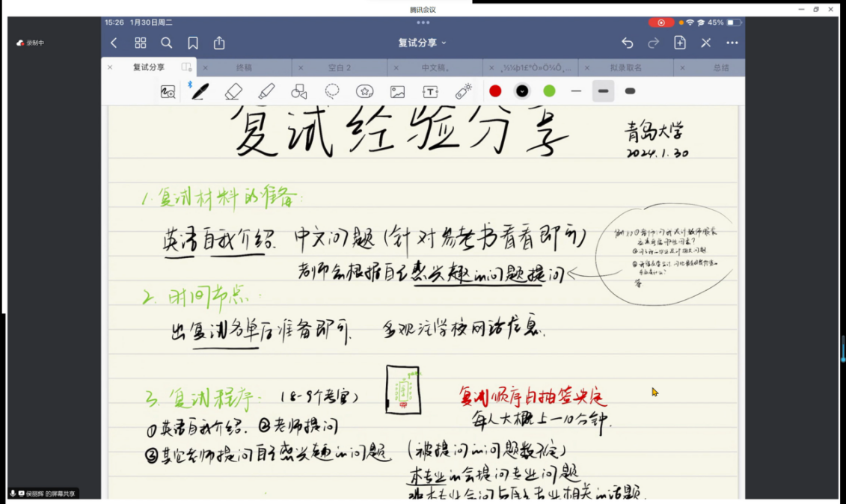Select the highlighter tool
This screenshot has width=846, height=504.
266,91
